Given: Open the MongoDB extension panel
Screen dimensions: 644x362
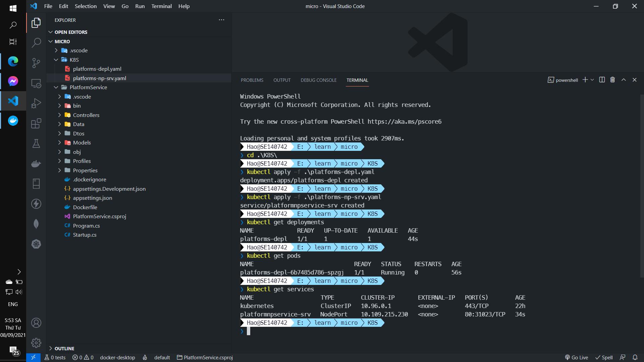Looking at the screenshot, I should 36,224.
